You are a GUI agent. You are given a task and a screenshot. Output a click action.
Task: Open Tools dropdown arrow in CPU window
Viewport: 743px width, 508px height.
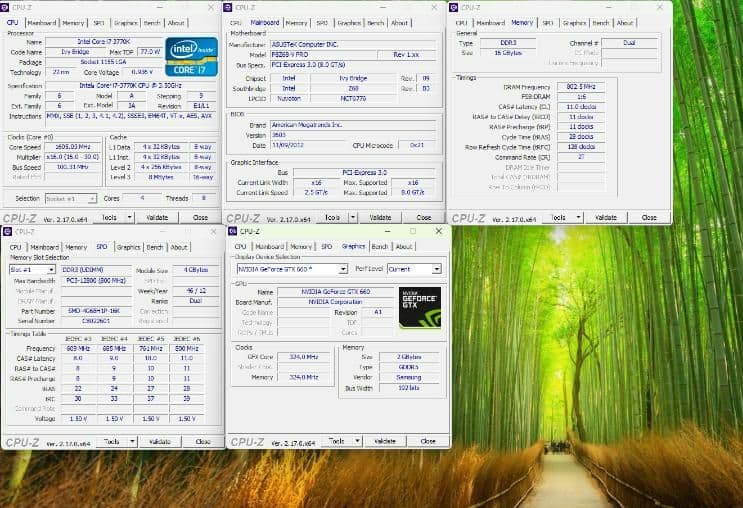[129, 218]
